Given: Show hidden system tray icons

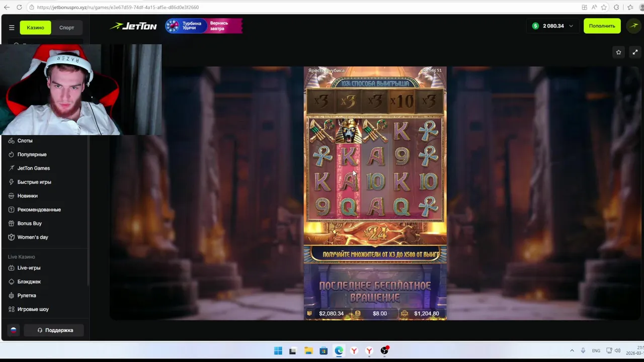Looking at the screenshot, I should [572, 350].
